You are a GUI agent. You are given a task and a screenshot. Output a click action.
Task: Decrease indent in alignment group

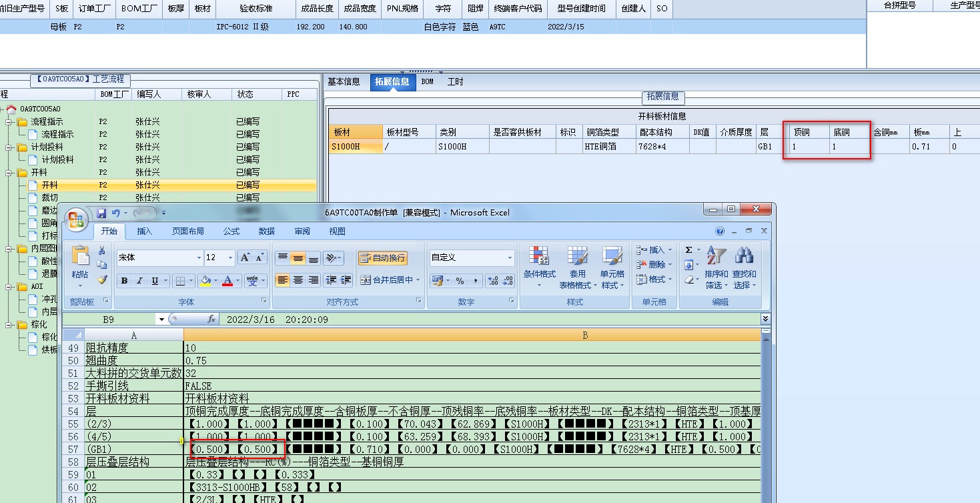331,280
